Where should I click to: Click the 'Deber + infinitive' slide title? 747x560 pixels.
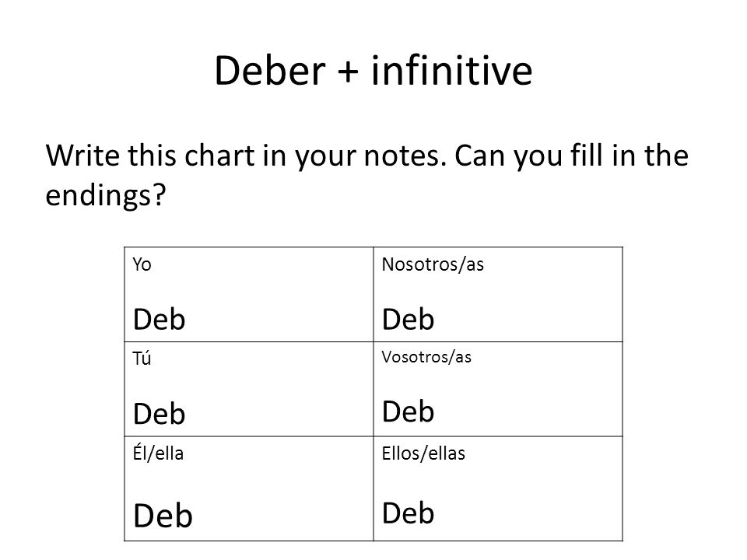click(x=373, y=71)
